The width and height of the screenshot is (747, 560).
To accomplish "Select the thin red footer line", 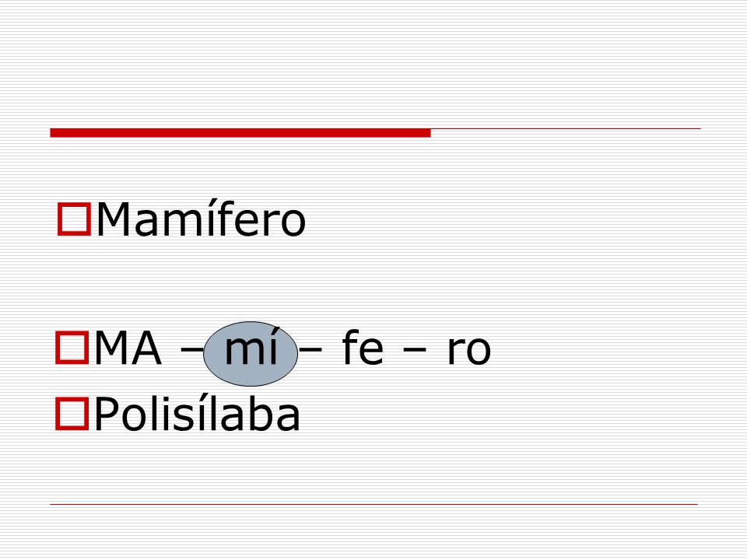I will (x=374, y=504).
